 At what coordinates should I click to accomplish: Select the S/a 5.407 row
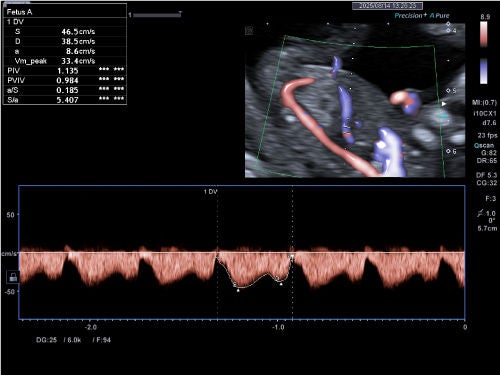tap(65, 100)
